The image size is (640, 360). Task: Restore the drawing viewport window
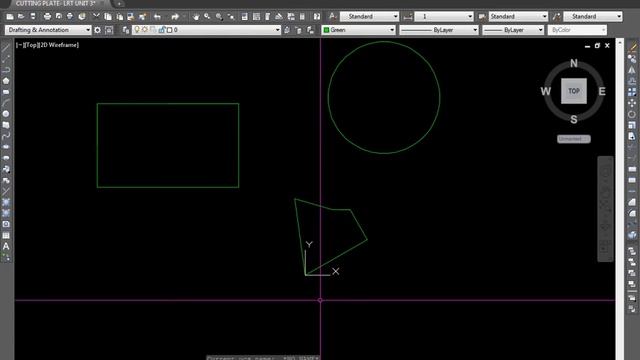[597, 46]
